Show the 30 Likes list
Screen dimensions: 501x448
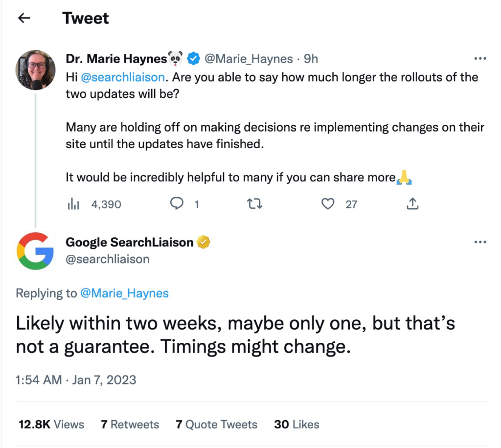[x=296, y=425]
